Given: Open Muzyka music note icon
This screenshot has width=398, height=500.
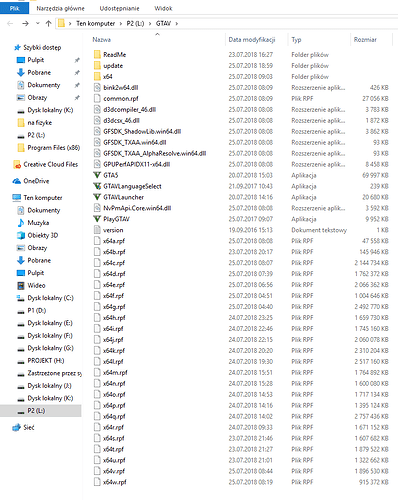Looking at the screenshot, I should pos(21,223).
